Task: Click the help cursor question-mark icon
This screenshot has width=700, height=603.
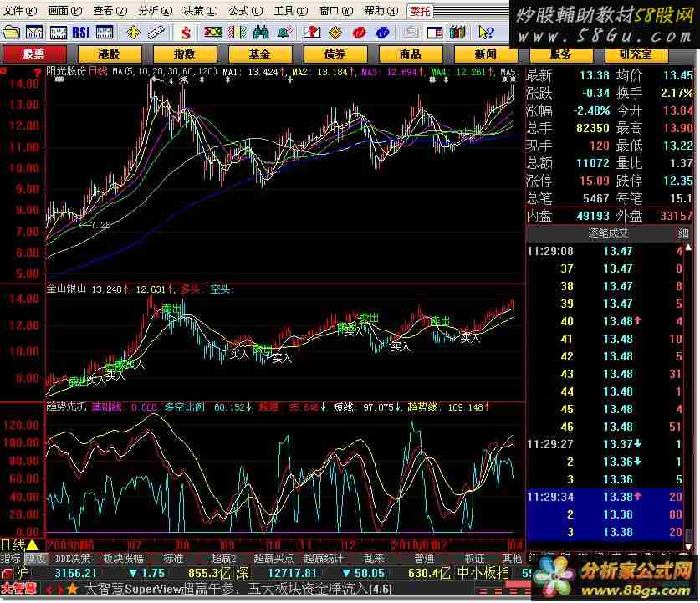Action: (486, 32)
